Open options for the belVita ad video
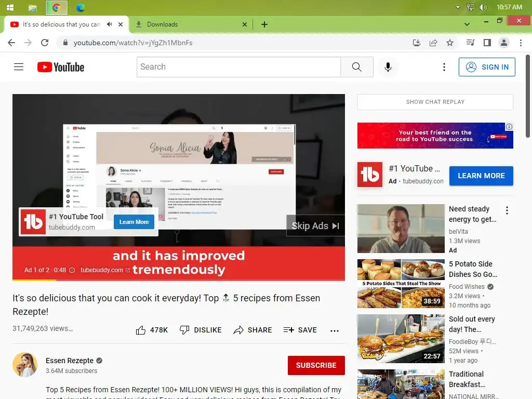The width and height of the screenshot is (532, 399). tap(507, 210)
